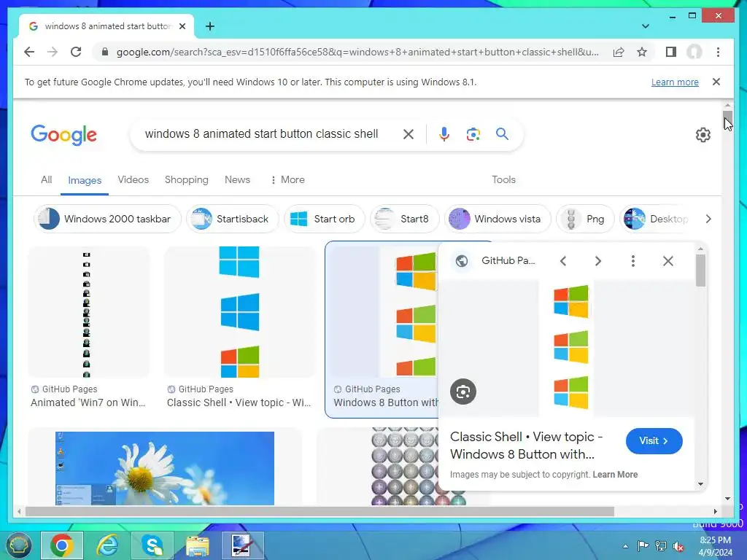The height and width of the screenshot is (560, 747).
Task: Dismiss the Chrome update notification bar
Action: click(716, 82)
